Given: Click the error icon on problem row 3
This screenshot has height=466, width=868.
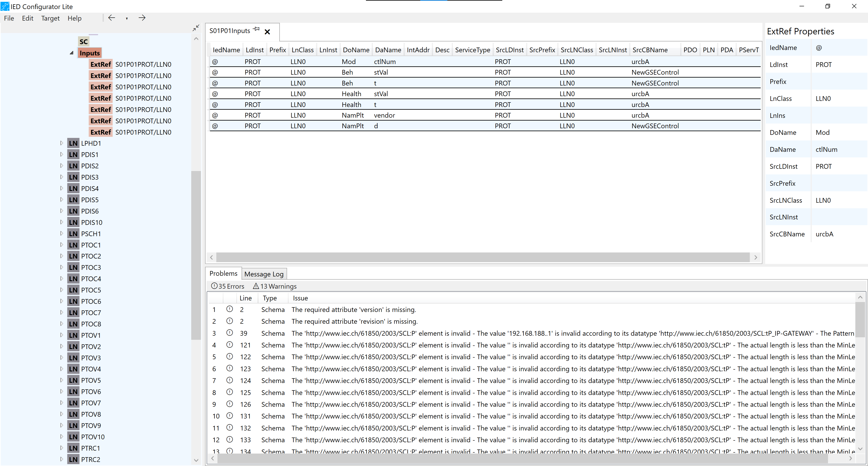Looking at the screenshot, I should tap(229, 333).
